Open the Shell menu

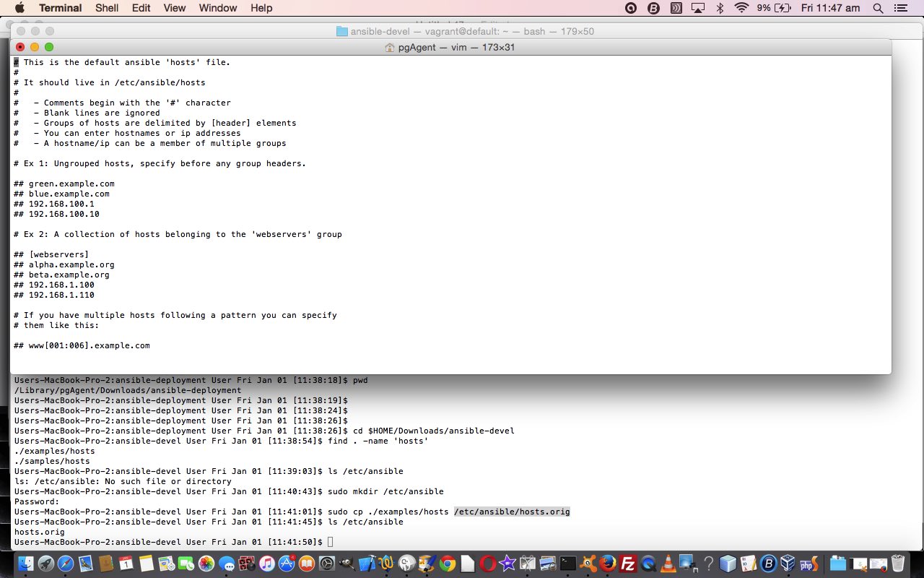pos(107,8)
